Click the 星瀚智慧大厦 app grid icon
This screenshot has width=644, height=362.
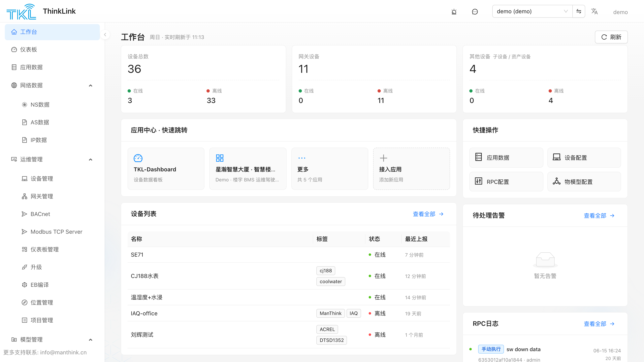[x=220, y=158]
